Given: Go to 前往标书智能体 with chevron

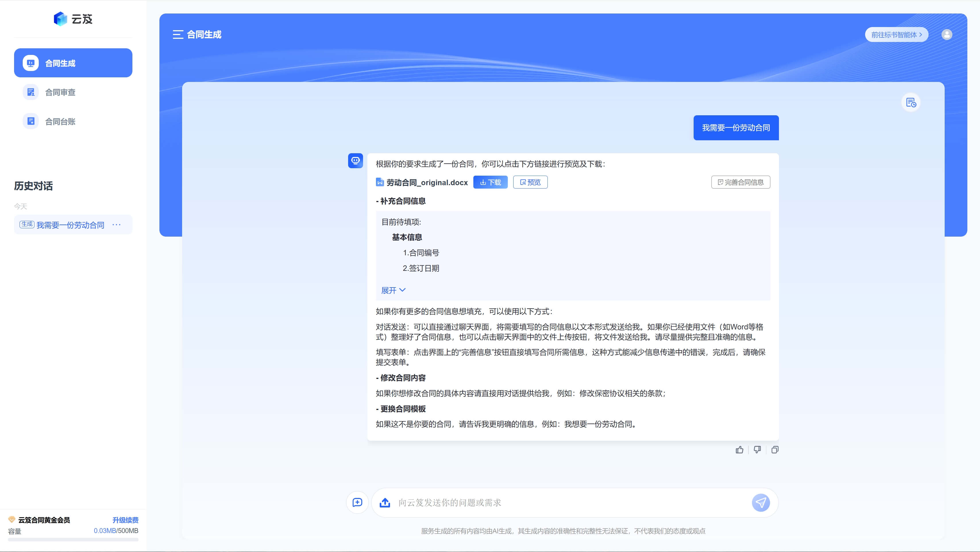Looking at the screenshot, I should tap(896, 34).
